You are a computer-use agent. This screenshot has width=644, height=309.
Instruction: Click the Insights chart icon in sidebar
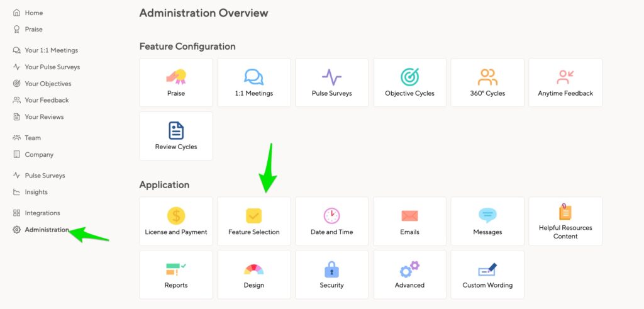(16, 192)
